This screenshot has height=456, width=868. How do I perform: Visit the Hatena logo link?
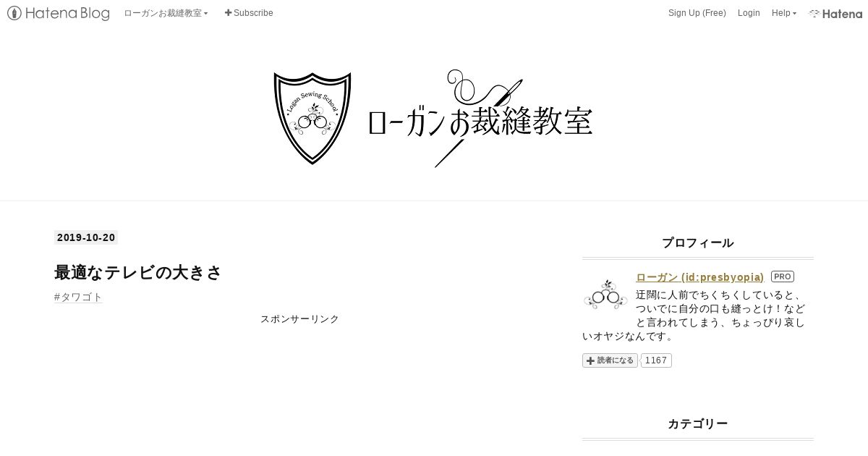[x=835, y=13]
